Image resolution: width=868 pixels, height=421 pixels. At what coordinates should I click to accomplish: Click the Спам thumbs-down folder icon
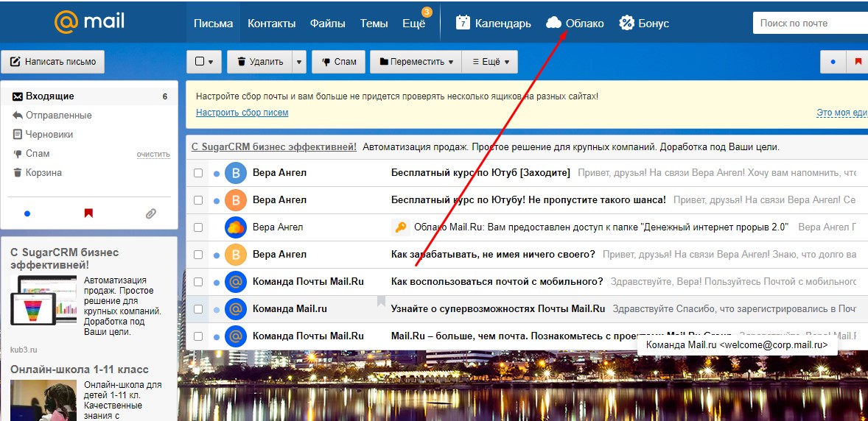coord(18,154)
